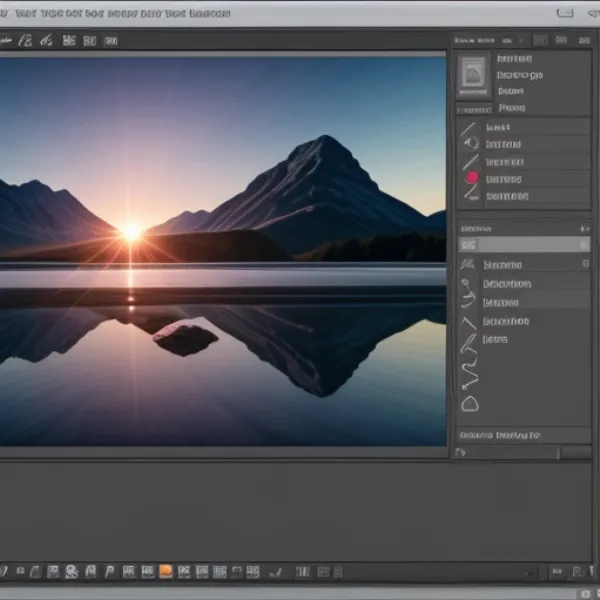Image resolution: width=600 pixels, height=600 pixels.
Task: Choose the rounded shape tool at the bottom of the tool list
Action: 469,403
